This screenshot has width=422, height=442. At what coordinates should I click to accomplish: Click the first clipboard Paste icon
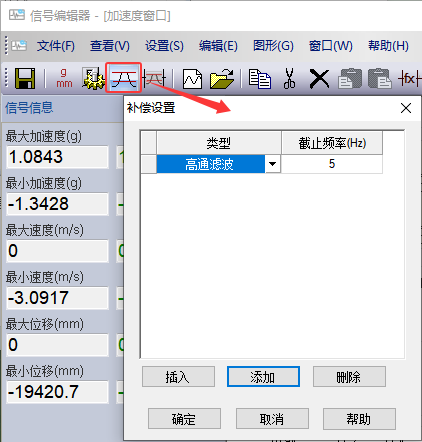coord(350,78)
